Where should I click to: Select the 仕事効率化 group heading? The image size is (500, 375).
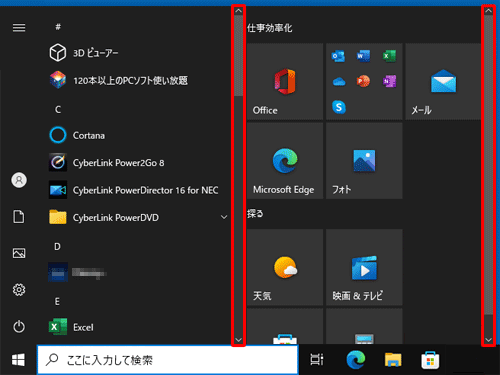(x=270, y=28)
